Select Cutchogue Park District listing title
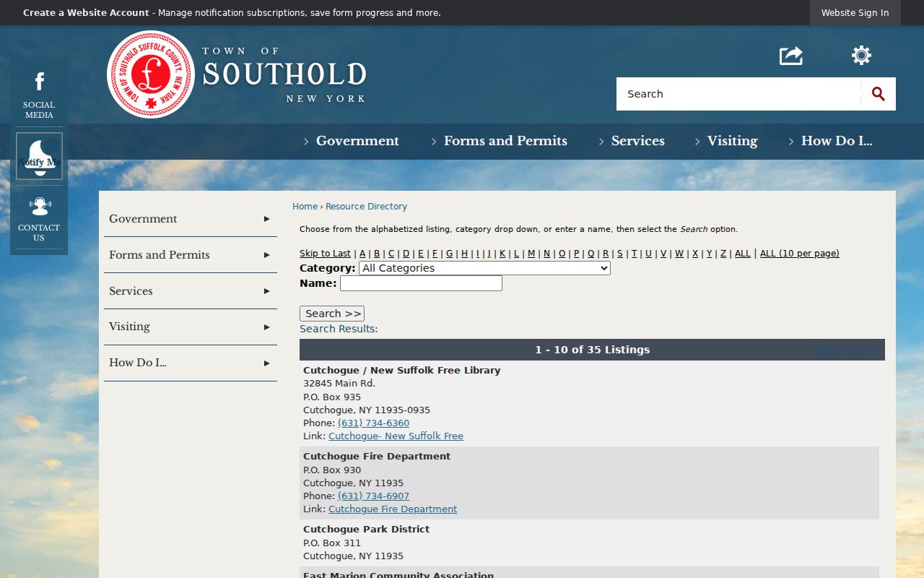This screenshot has height=578, width=924. click(366, 530)
